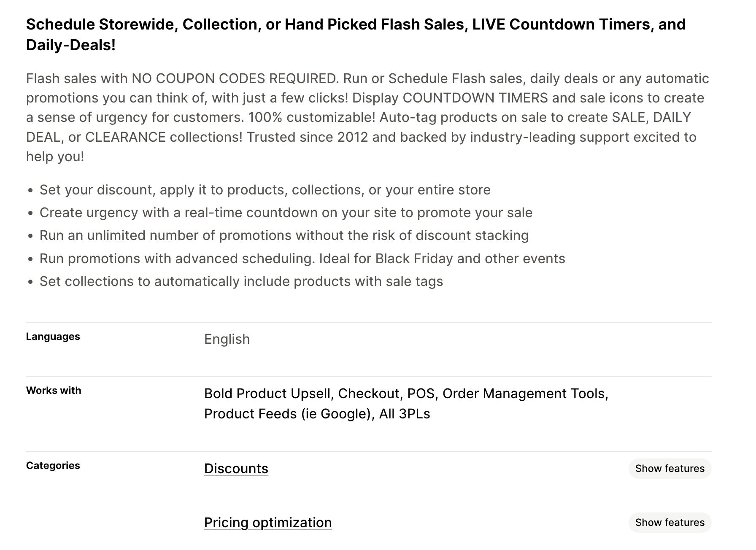Click 'POS' in the Works with list
The width and height of the screenshot is (756, 550).
pos(421,394)
